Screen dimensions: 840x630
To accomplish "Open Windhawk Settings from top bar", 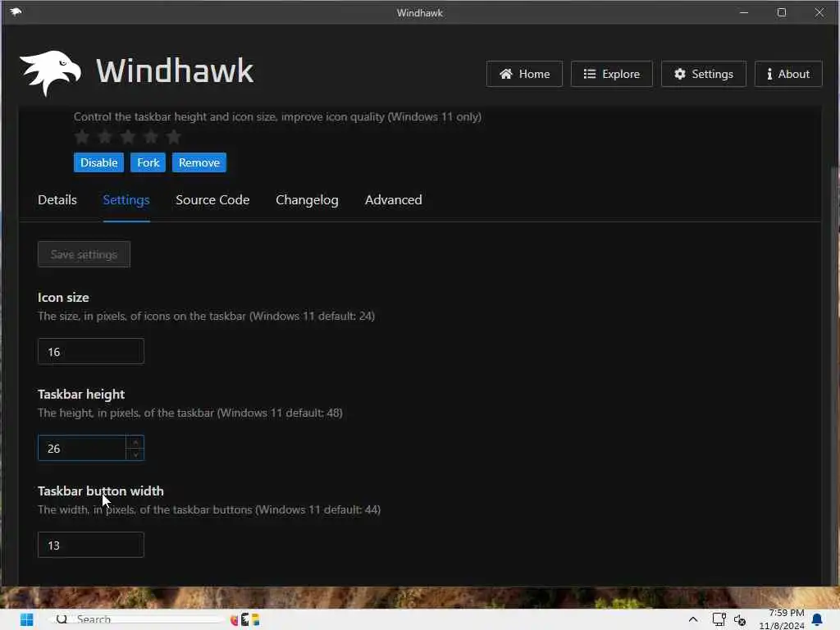I will click(703, 74).
